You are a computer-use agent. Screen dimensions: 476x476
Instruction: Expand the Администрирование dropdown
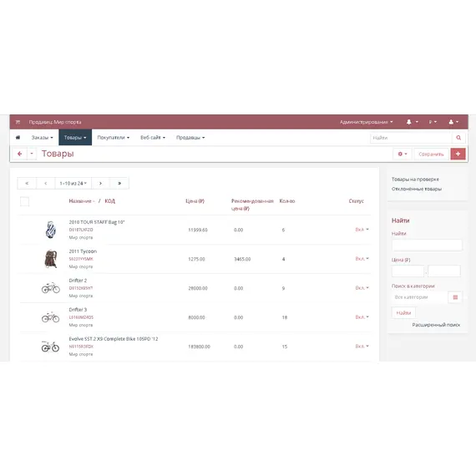(366, 122)
